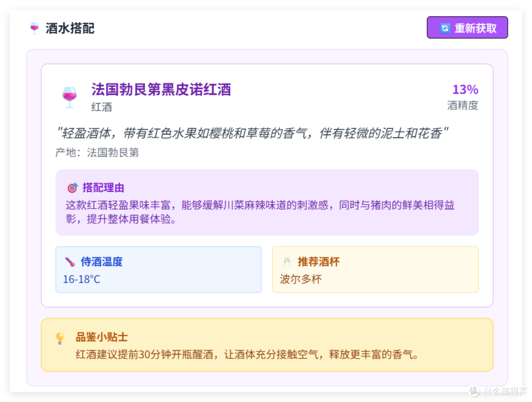The image size is (532, 402).
Task: Click the 酒精度 label
Action: [x=463, y=105]
